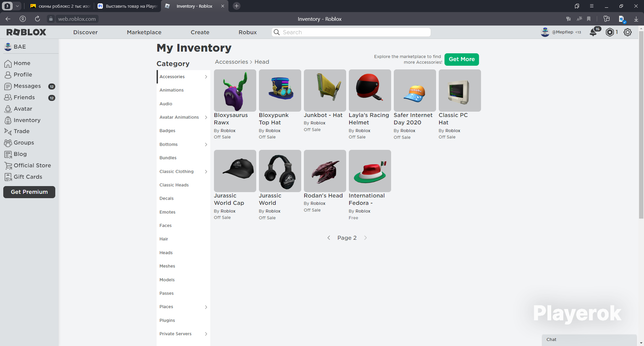Open the Groups icon in sidebar

(x=8, y=143)
